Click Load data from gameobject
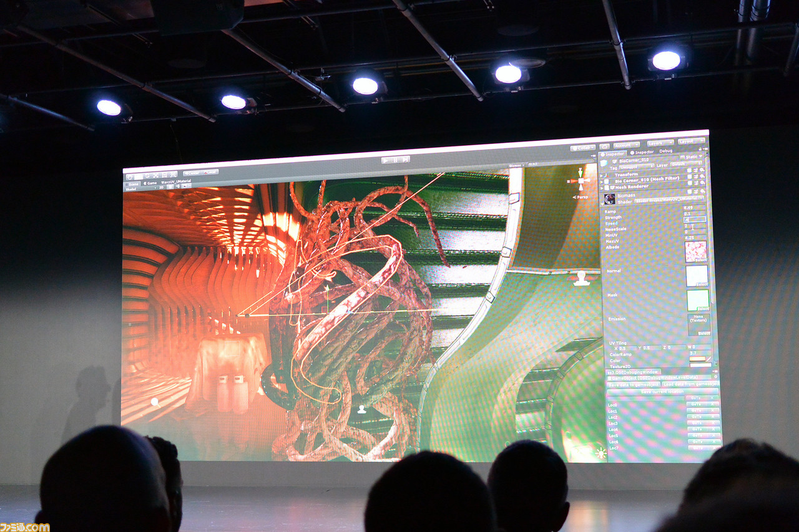799x532 pixels. (690, 384)
